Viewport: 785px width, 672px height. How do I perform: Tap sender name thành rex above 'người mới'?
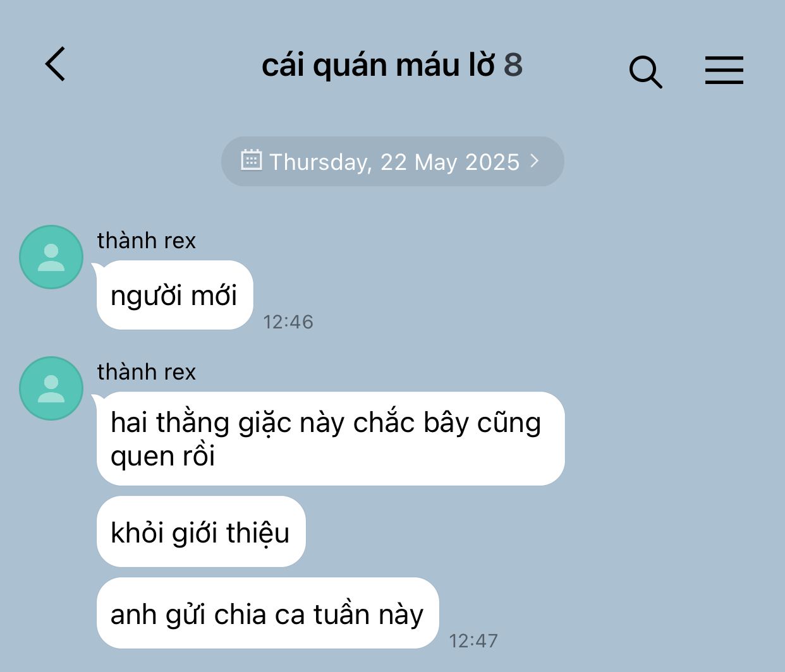click(147, 241)
